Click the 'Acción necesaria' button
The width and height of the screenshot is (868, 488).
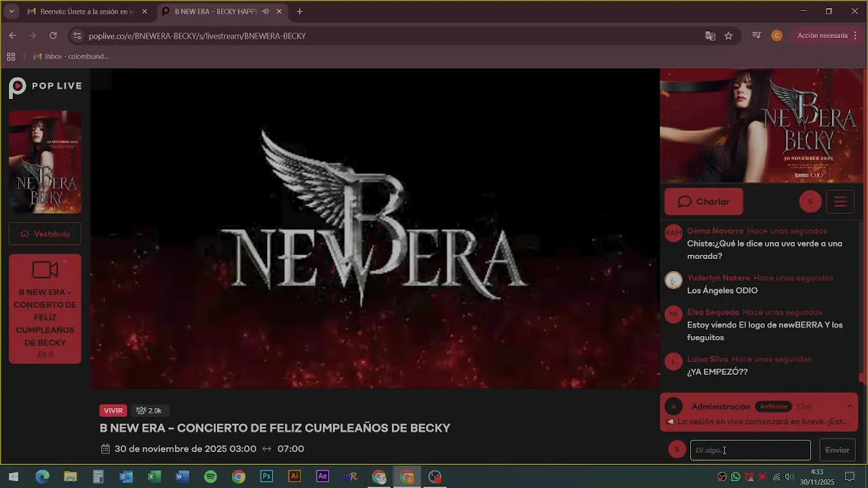tap(823, 36)
